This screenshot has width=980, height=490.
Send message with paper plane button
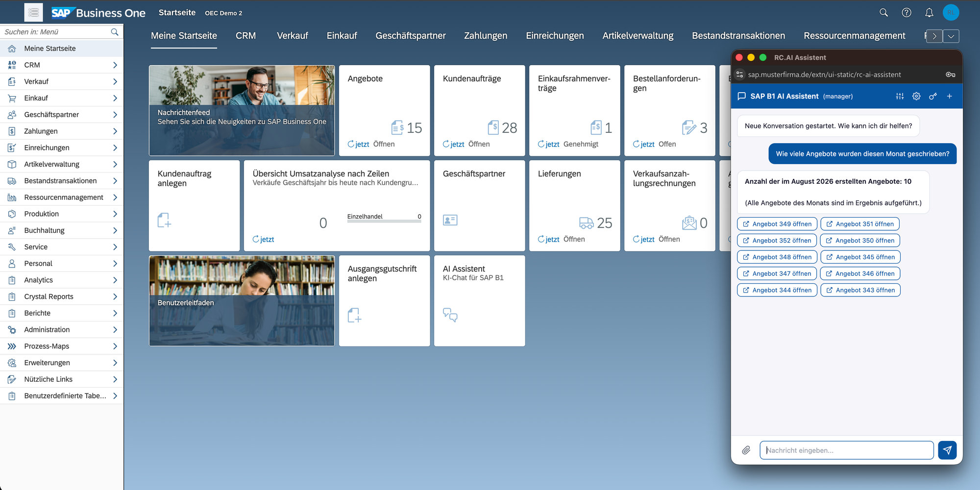pos(947,450)
